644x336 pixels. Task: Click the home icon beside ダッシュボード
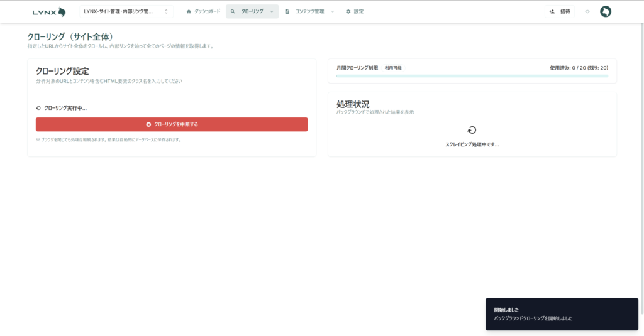189,11
